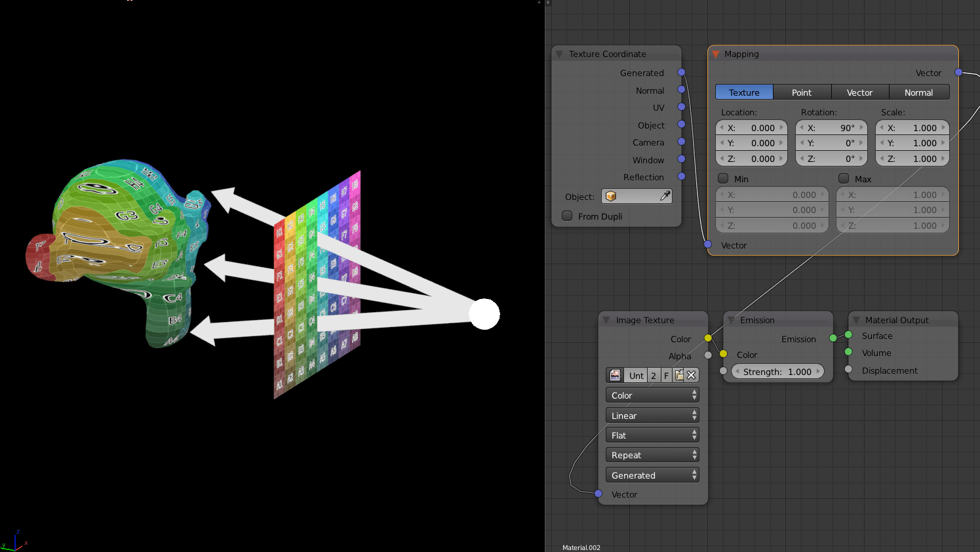Toggle the From Dupli checkbox

pos(566,216)
